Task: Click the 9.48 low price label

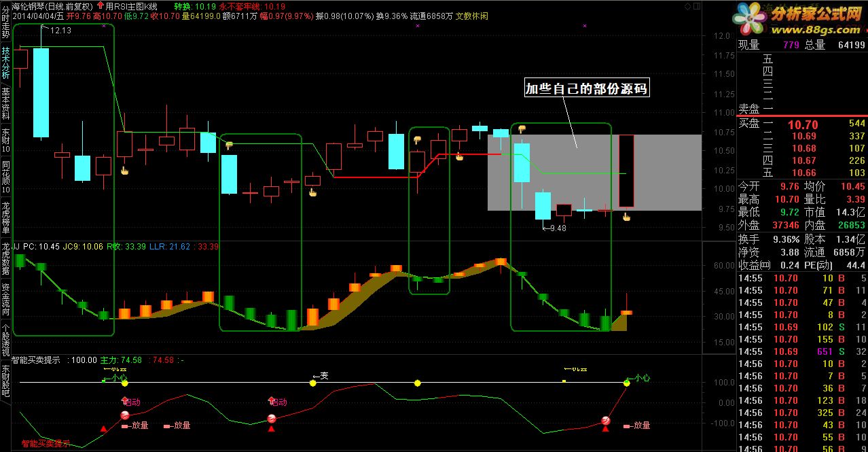Action: [x=558, y=228]
